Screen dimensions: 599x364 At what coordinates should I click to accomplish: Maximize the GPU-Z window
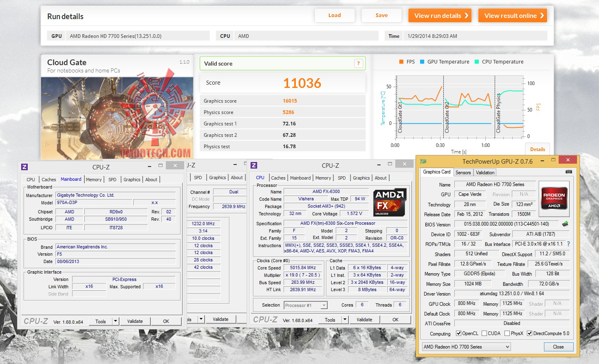(553, 160)
